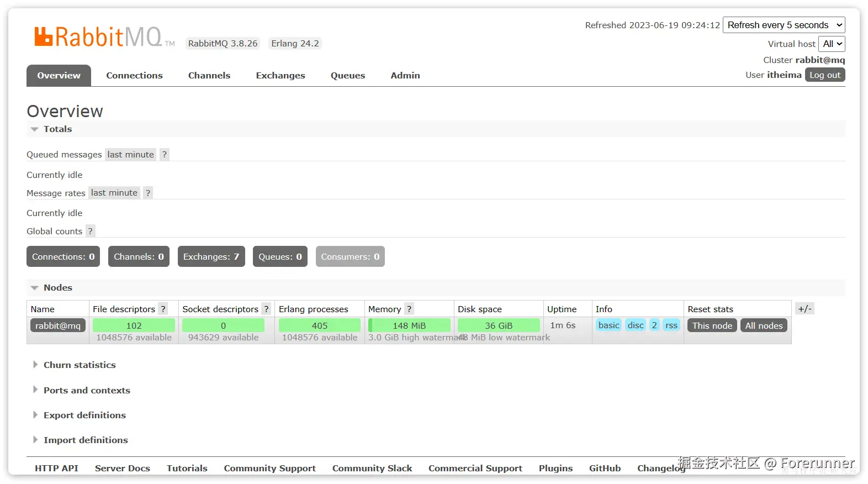868x484 pixels.
Task: Toggle node columns with +/- button
Action: [x=805, y=309]
